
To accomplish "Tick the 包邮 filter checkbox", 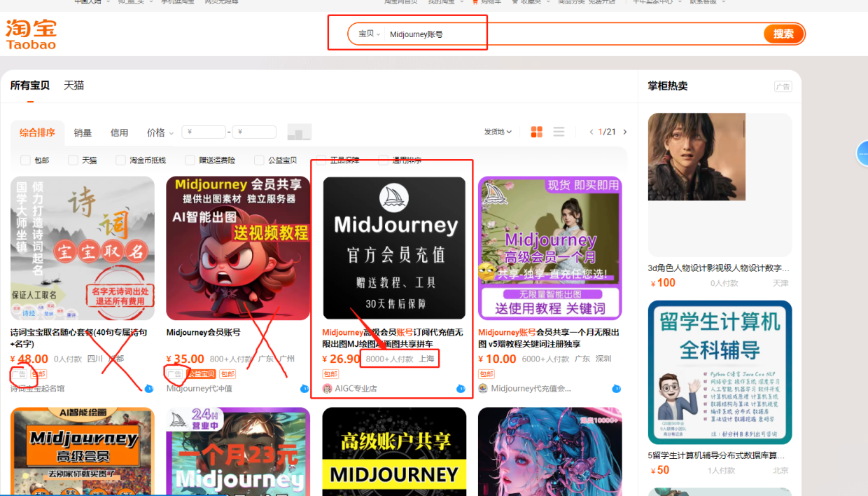I will coord(25,160).
